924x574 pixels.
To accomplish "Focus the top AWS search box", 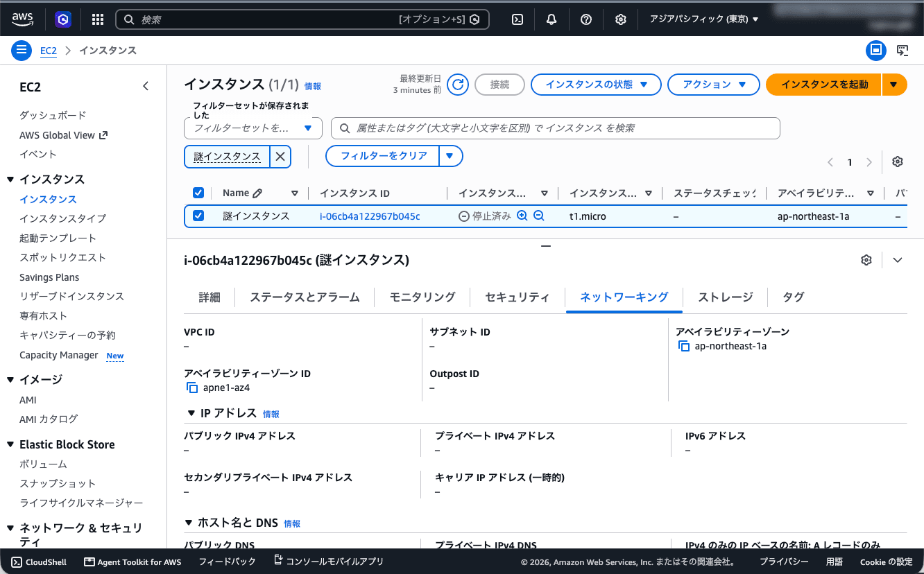I will 302,19.
